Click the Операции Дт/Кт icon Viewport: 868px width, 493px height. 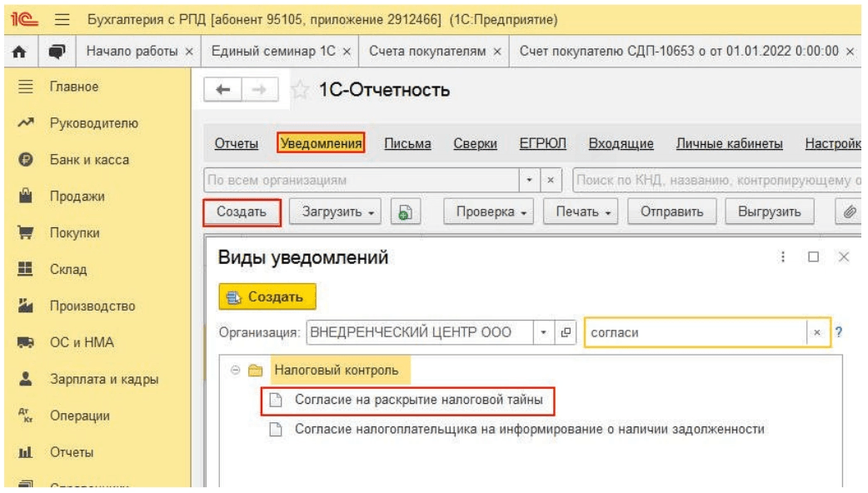[x=26, y=416]
